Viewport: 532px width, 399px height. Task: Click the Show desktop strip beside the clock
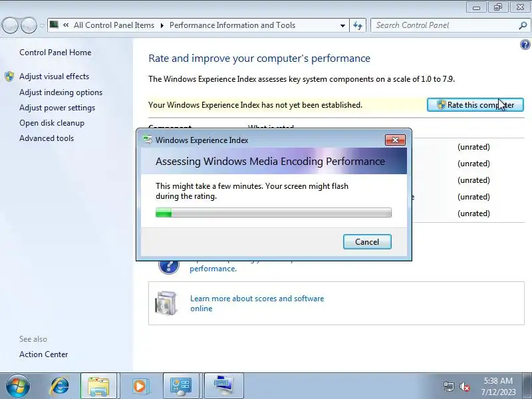[x=527, y=386]
